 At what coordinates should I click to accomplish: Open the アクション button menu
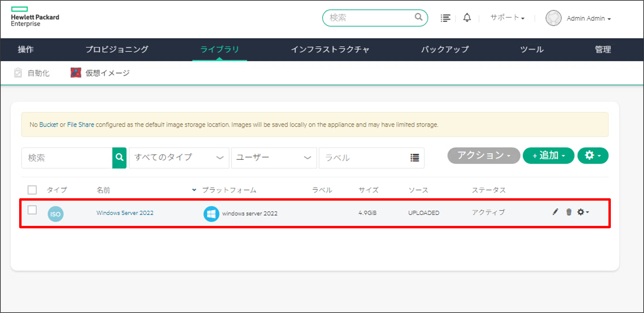tap(483, 156)
